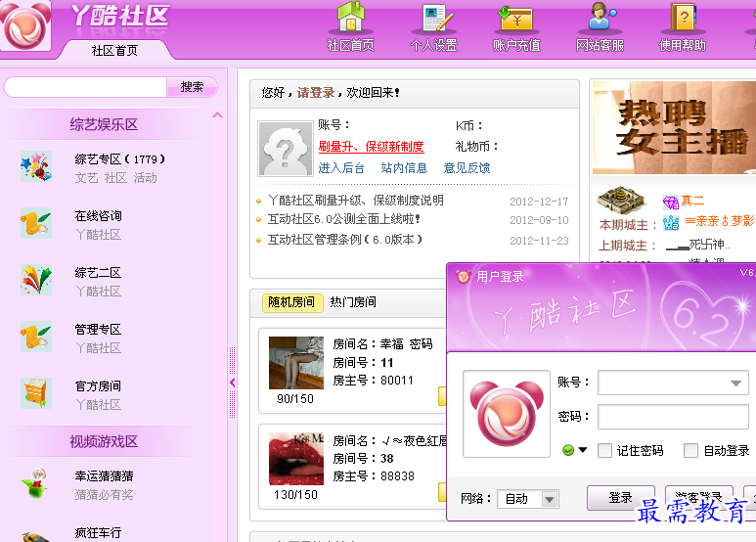The width and height of the screenshot is (756, 542).
Task: Open the 网站客服 support icon
Action: point(600,17)
